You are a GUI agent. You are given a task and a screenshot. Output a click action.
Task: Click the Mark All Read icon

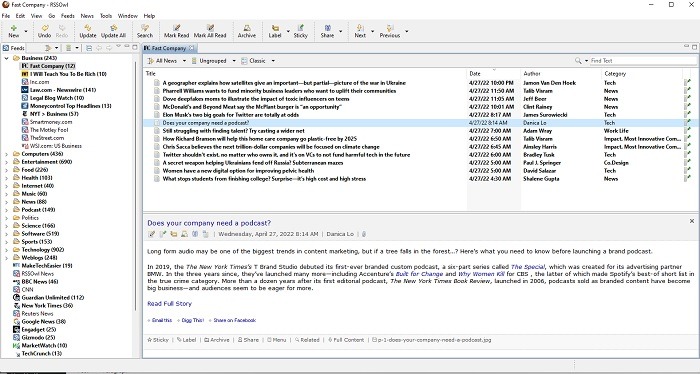210,31
